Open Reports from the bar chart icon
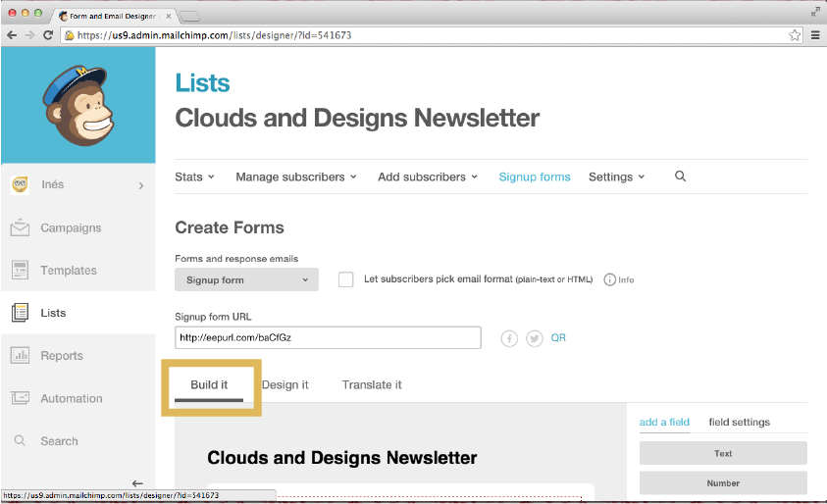This screenshot has width=827, height=504. [20, 355]
